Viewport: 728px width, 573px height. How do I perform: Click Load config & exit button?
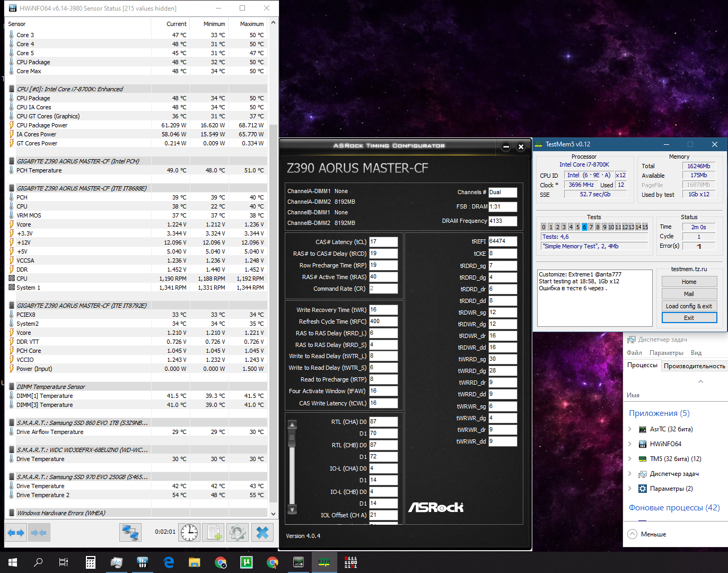coord(689,306)
